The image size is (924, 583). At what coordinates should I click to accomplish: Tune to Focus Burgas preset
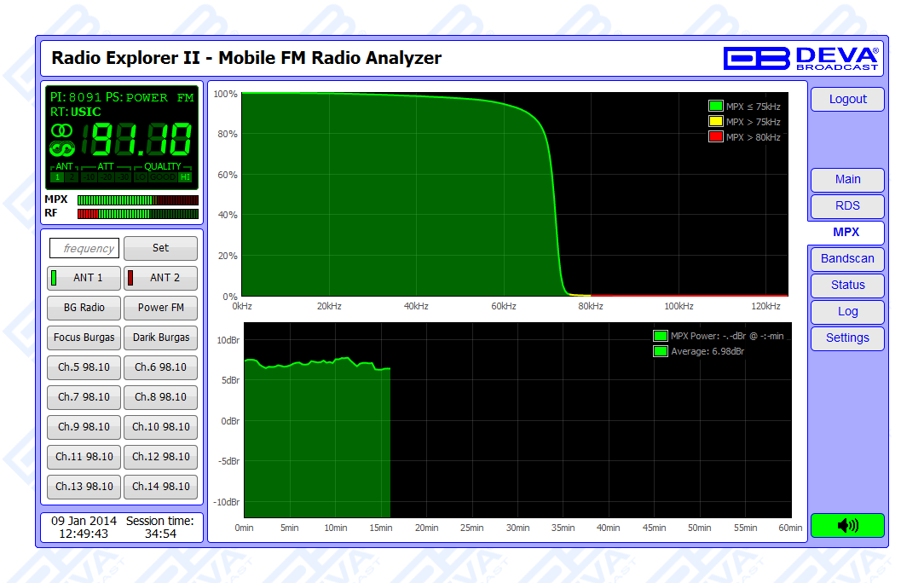(84, 338)
